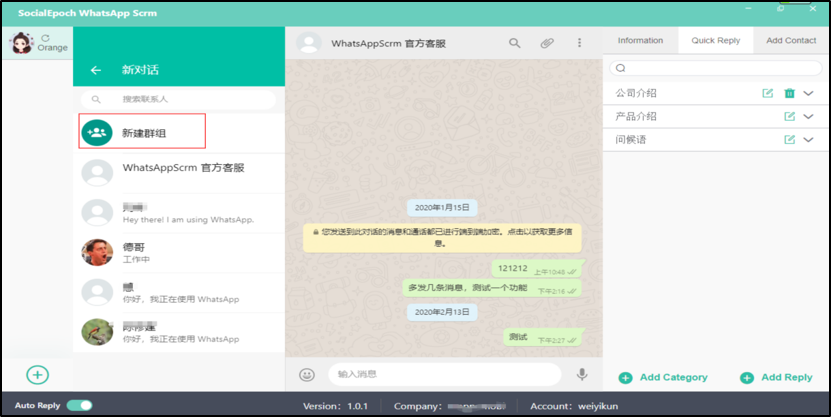Click the Quick Reply search box
831x417 pixels.
715,68
